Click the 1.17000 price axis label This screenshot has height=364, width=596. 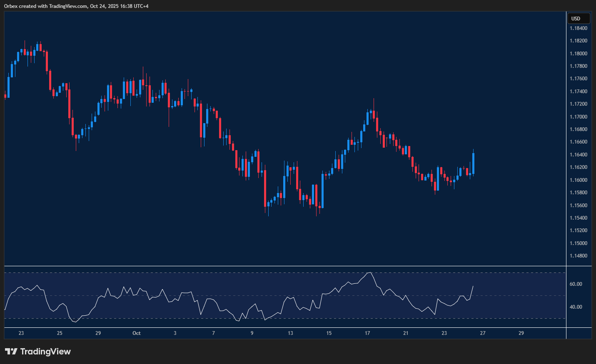(579, 117)
